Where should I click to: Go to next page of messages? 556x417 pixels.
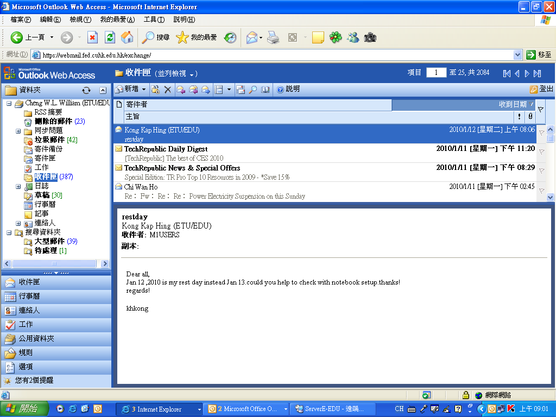click(527, 73)
